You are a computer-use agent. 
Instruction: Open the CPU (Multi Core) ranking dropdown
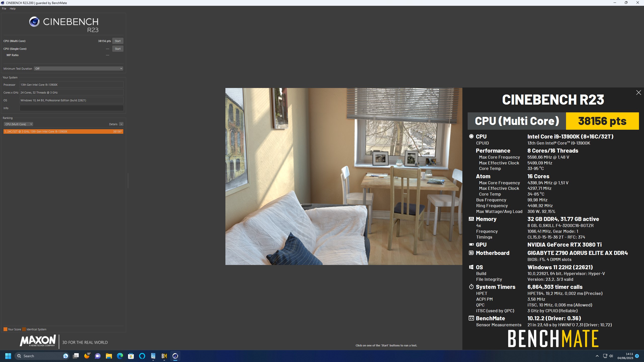19,124
